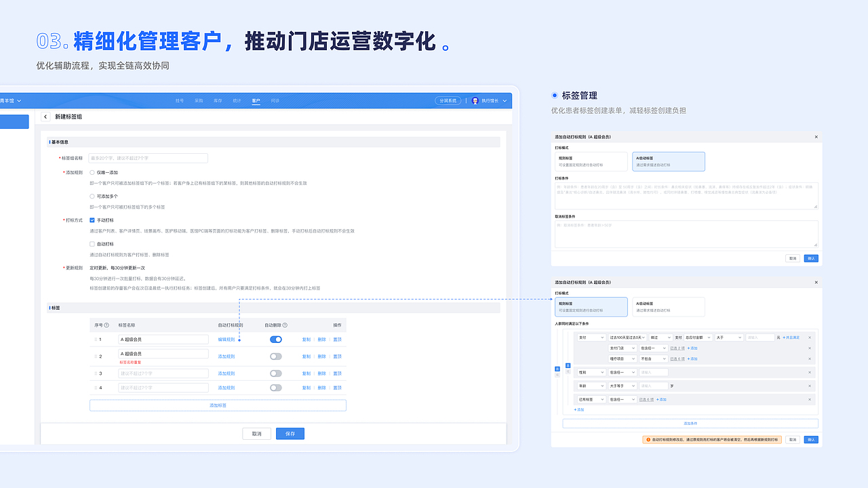
Task: Select the 可添加多个 radio option
Action: (93, 197)
